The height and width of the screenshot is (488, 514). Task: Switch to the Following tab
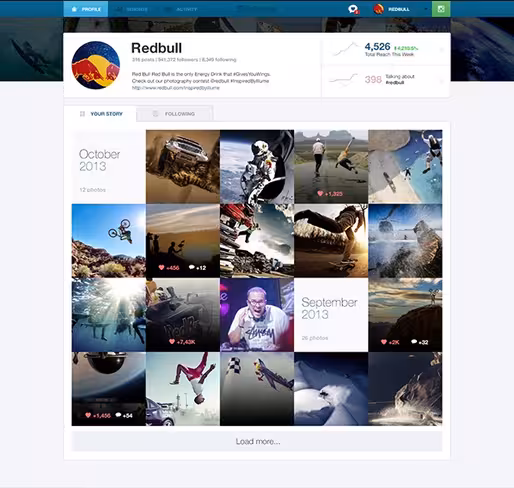[175, 114]
